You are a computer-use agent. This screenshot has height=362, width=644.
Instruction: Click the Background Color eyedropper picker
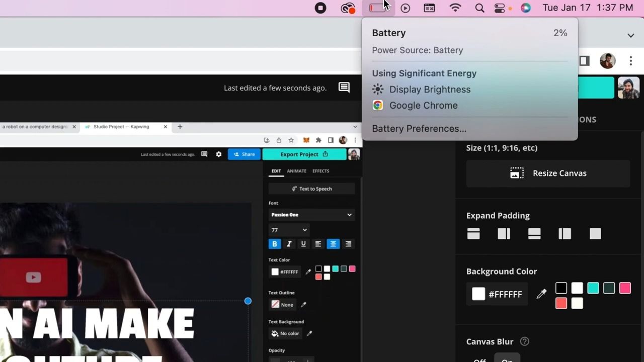[x=541, y=294]
